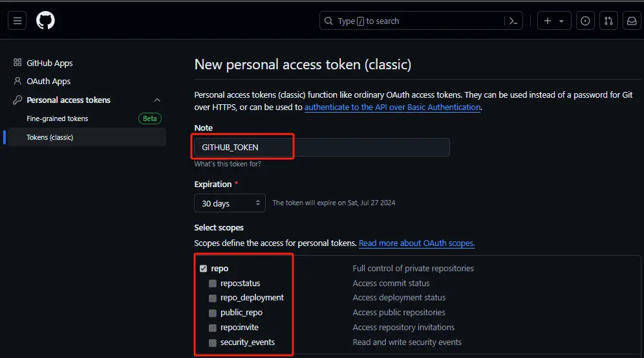Expand the Create new dropdown arrow
Screen dimensions: 644x358
(561, 21)
